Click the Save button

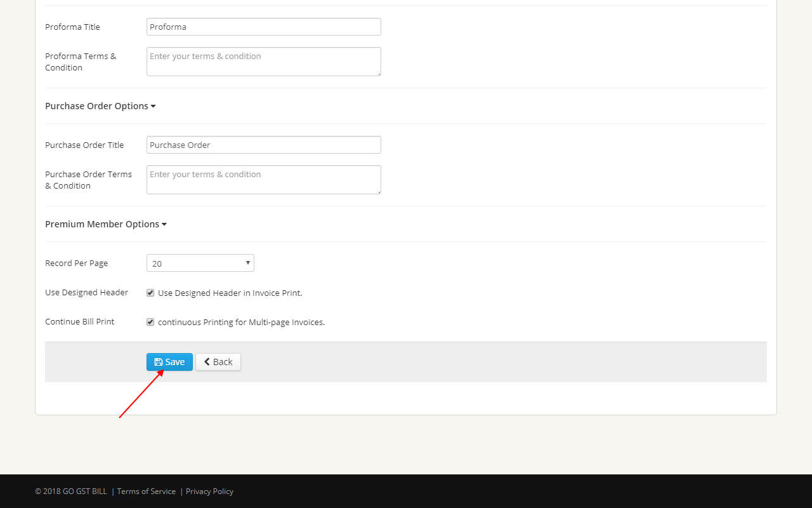(169, 362)
